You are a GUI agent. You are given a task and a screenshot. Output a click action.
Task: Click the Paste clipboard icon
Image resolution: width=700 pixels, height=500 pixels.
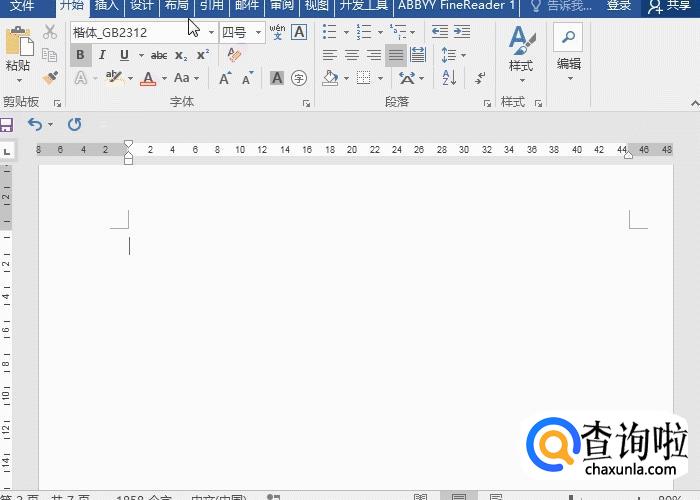pos(19,42)
